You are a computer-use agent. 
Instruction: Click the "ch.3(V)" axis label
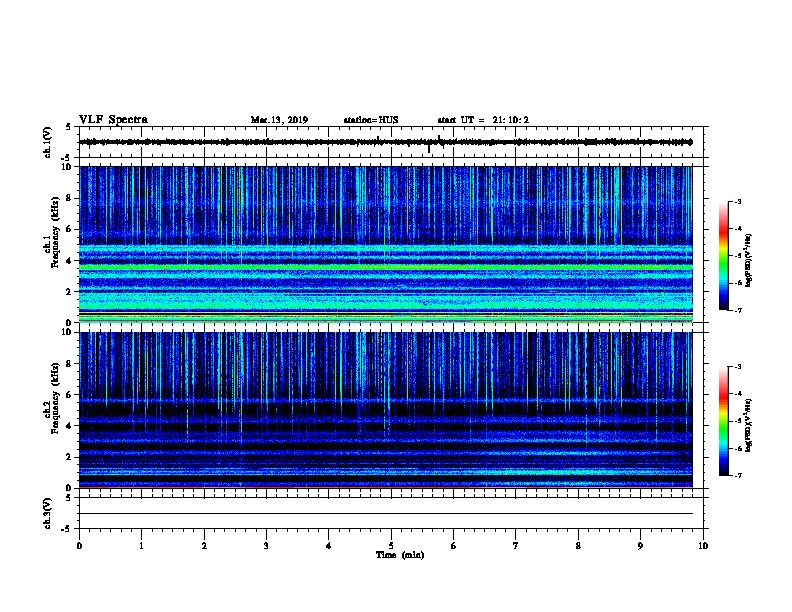click(47, 513)
